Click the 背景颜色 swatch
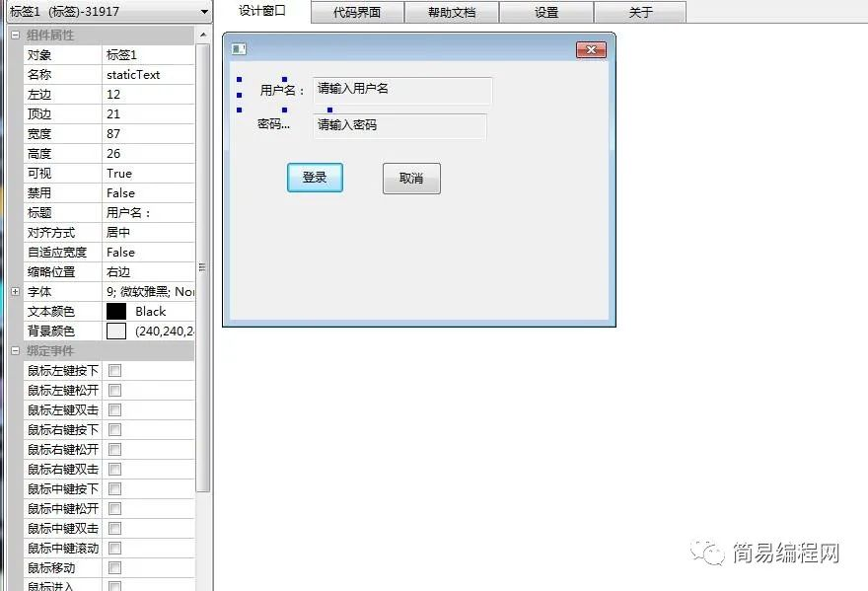The image size is (868, 591). pyautogui.click(x=116, y=332)
